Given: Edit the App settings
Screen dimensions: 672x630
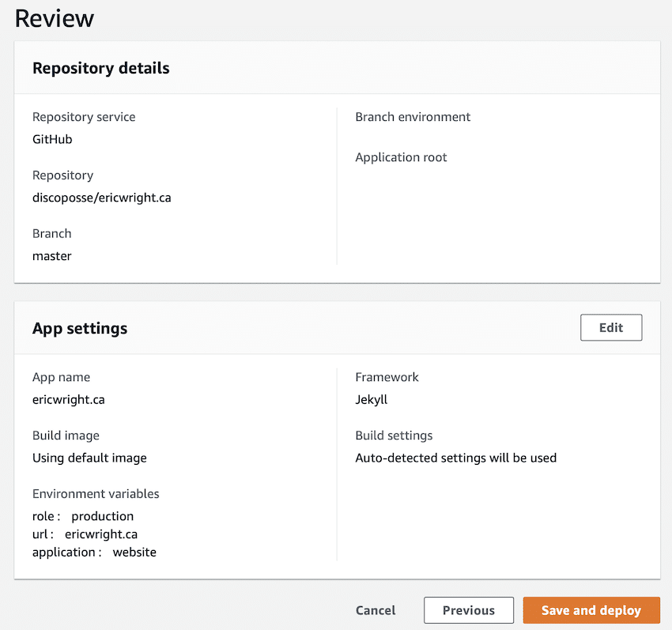Looking at the screenshot, I should click(610, 328).
